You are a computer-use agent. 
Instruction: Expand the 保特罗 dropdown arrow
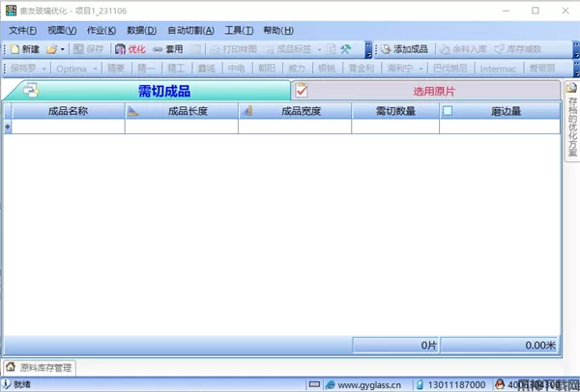(44, 69)
